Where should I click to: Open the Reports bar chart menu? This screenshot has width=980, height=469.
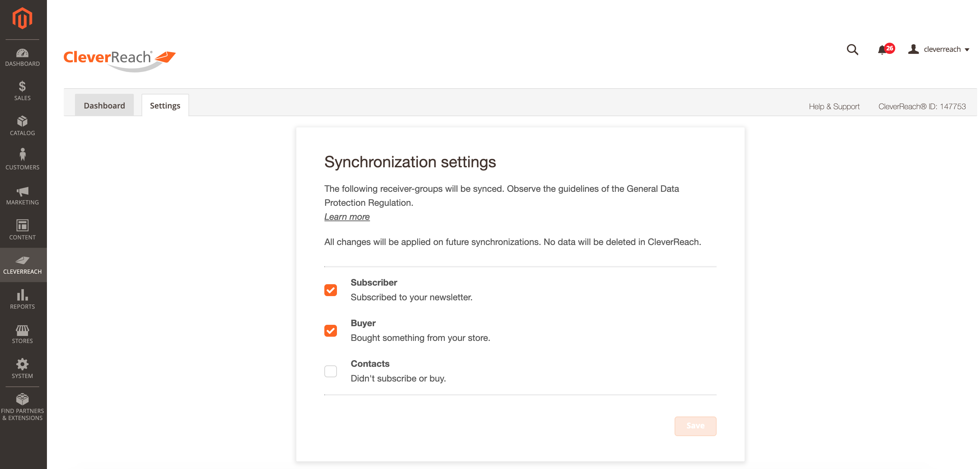pyautogui.click(x=22, y=299)
